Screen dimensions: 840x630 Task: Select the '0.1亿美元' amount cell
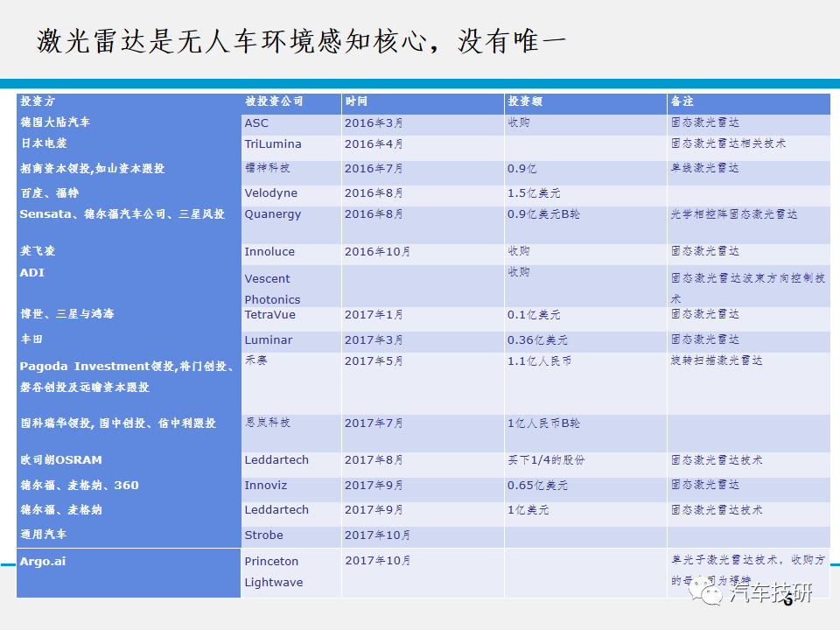point(585,318)
